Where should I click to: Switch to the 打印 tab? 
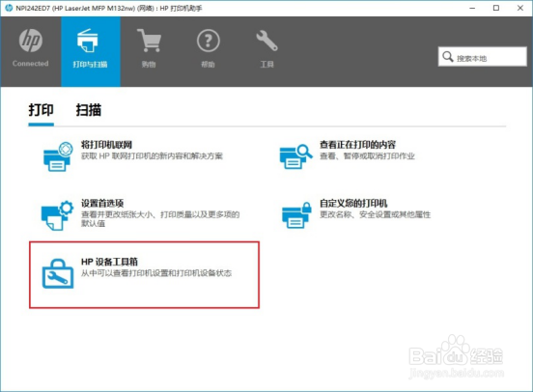41,110
